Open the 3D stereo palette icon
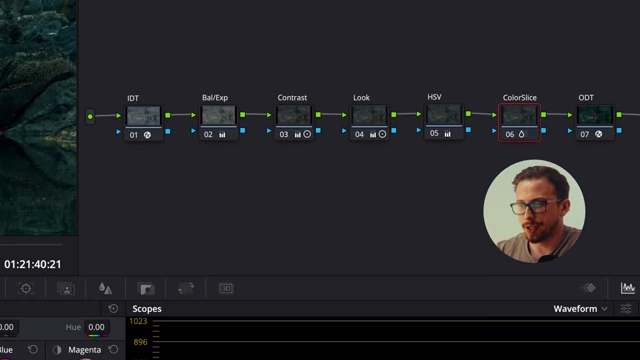Screen dimensions: 640x360 (x=226, y=289)
